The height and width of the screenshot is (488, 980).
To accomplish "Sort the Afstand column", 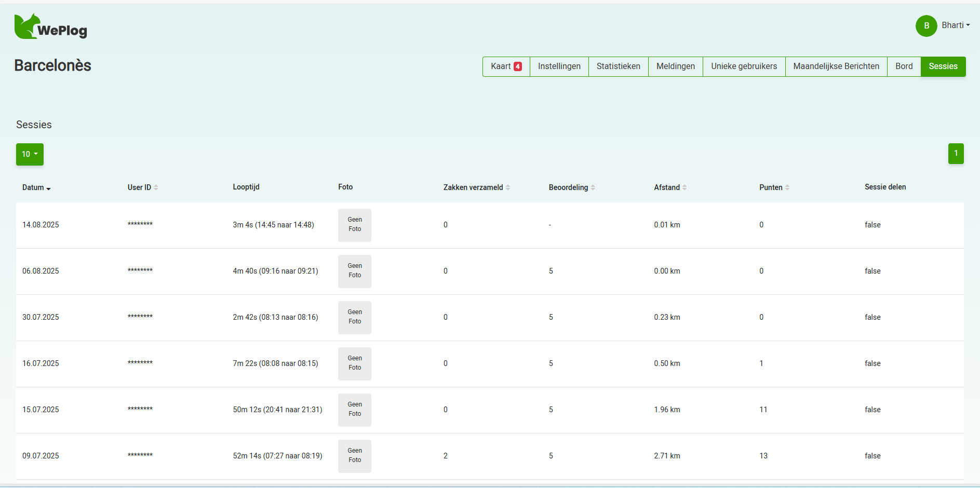I will click(684, 188).
